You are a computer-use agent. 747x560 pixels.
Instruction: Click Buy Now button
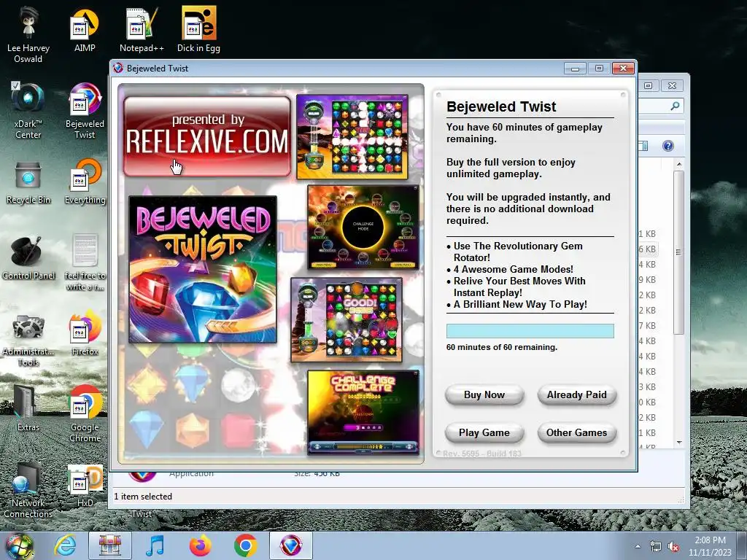coord(484,394)
